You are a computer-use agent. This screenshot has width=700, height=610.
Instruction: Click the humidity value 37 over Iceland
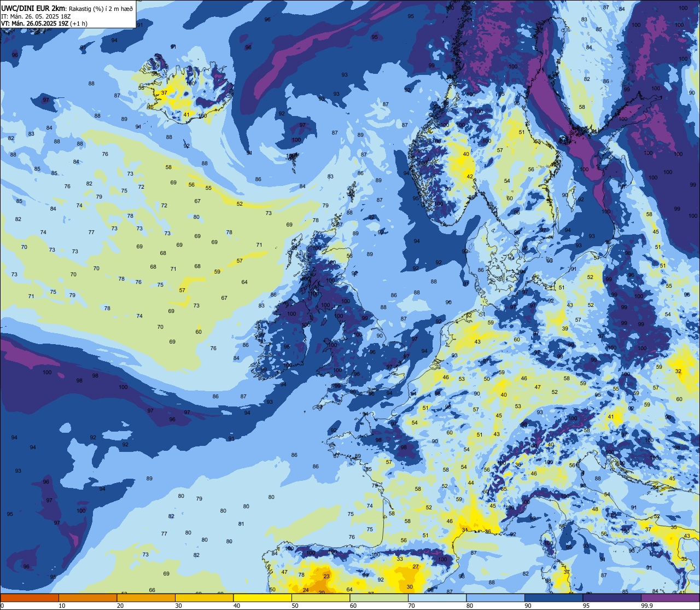(164, 93)
